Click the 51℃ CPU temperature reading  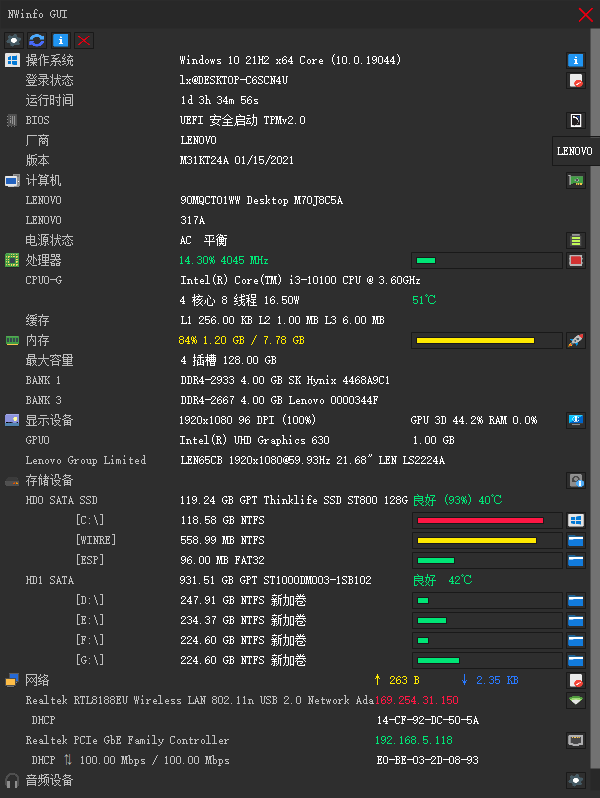coord(424,300)
